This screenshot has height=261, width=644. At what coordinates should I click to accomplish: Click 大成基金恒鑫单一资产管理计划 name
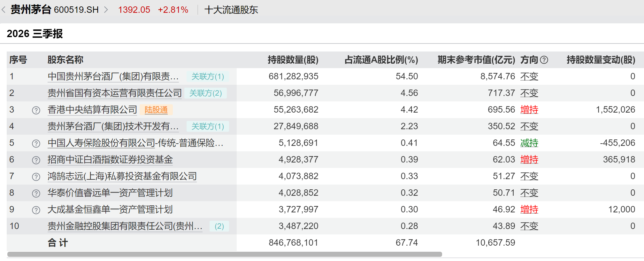click(x=110, y=210)
